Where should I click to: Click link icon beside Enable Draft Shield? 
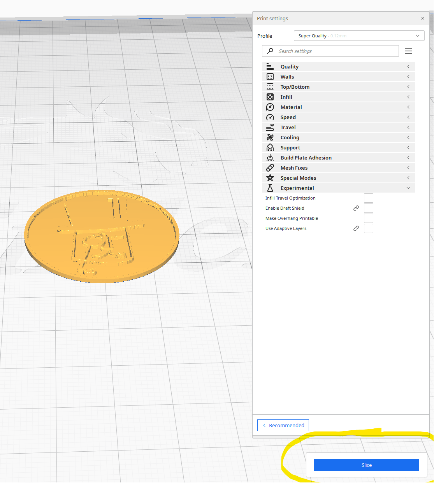(x=356, y=208)
